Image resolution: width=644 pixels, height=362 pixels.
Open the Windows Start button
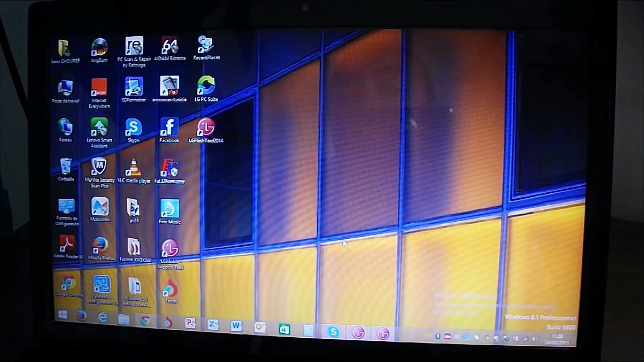[x=63, y=315]
